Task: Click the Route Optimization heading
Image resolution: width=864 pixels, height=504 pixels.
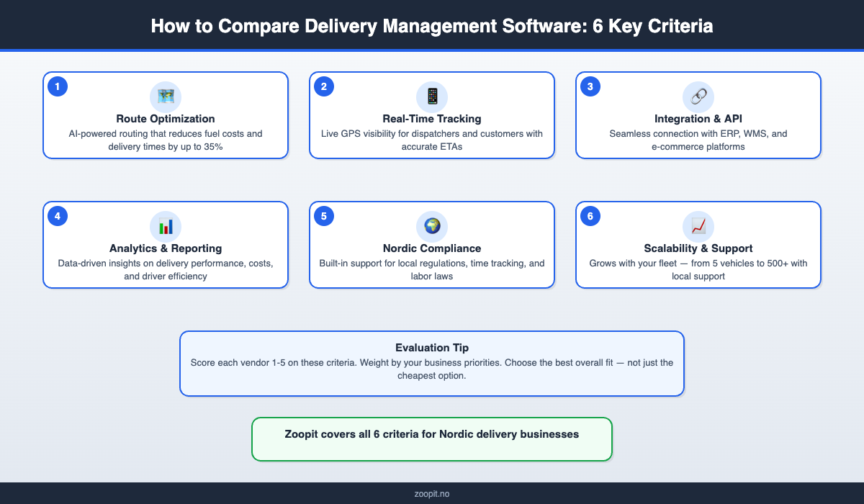Action: point(166,119)
